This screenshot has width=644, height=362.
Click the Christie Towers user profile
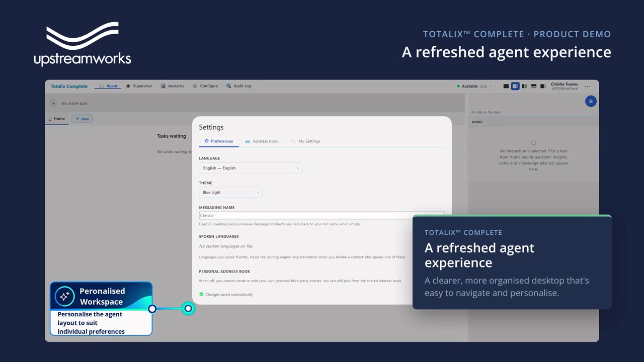[565, 86]
